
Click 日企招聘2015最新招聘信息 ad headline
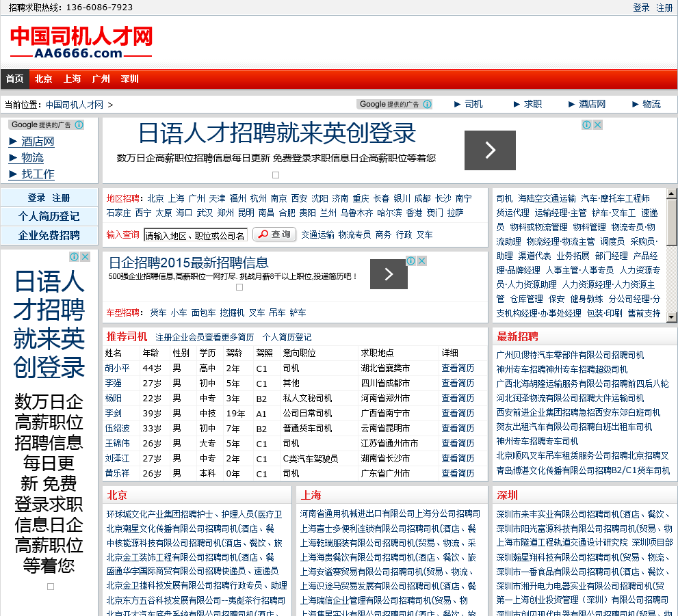pos(189,263)
